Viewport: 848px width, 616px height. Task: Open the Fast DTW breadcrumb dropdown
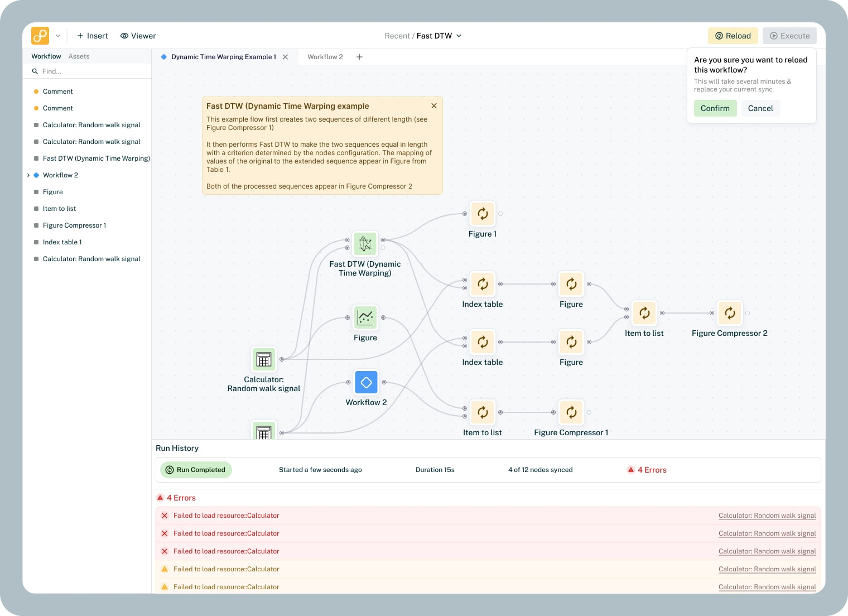[439, 36]
